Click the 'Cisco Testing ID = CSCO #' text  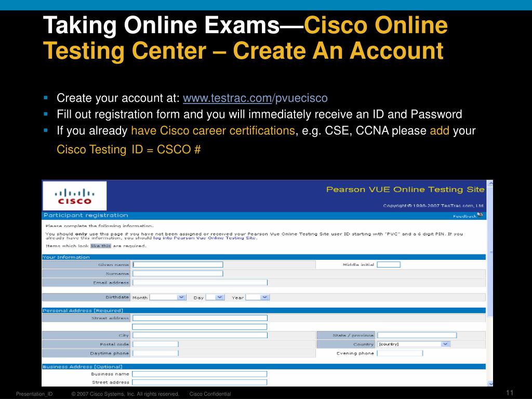pos(129,149)
